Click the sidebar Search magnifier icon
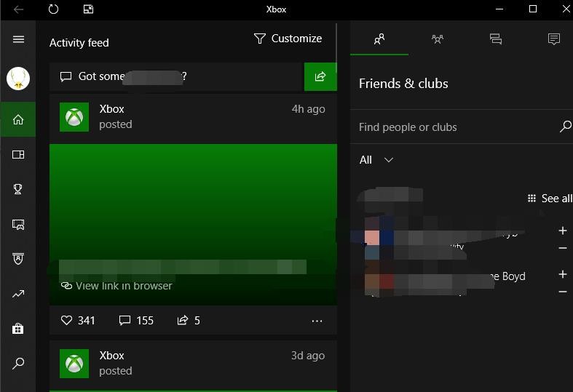The height and width of the screenshot is (392, 573). tap(18, 363)
